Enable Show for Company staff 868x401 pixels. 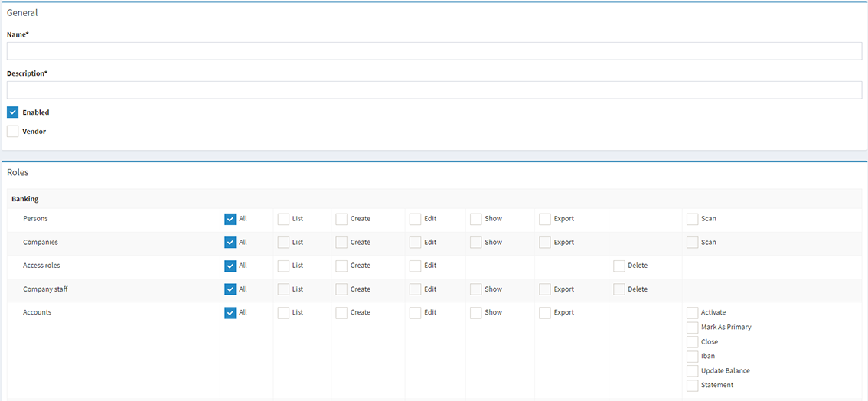[x=476, y=289]
